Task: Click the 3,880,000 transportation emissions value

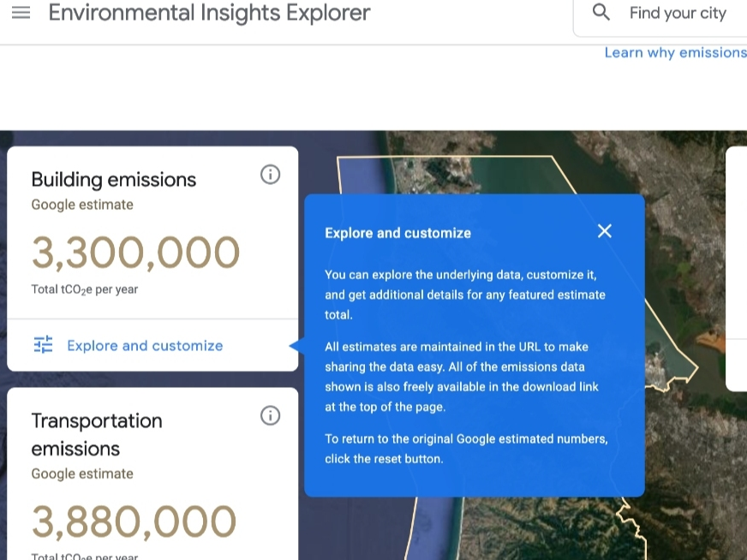Action: tap(134, 522)
